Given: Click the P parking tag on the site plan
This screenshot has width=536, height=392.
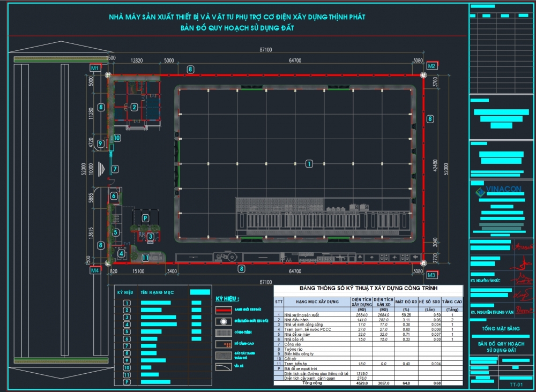Looking at the screenshot, I should (145, 218).
